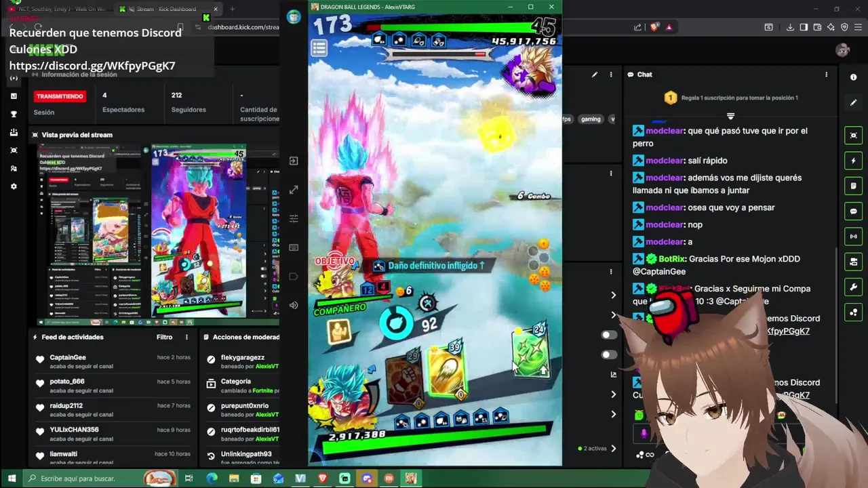
Task: Open the Brave hamburger main menu
Action: point(858,27)
